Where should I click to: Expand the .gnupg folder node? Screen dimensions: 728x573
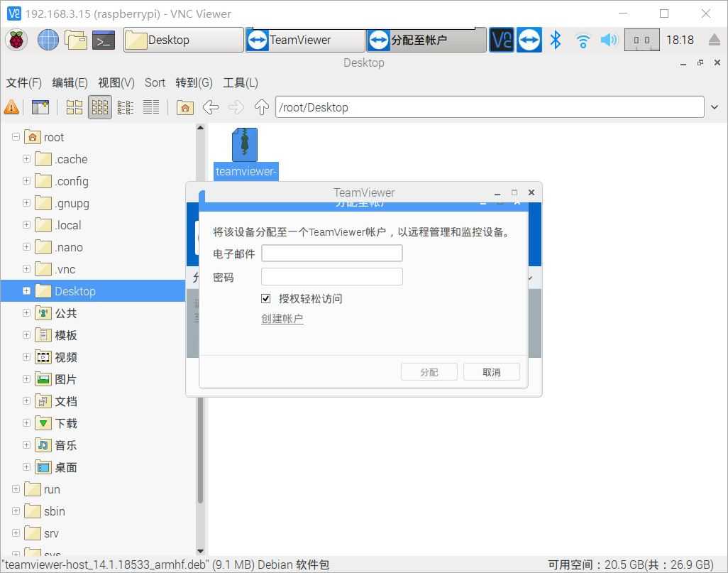pos(26,202)
